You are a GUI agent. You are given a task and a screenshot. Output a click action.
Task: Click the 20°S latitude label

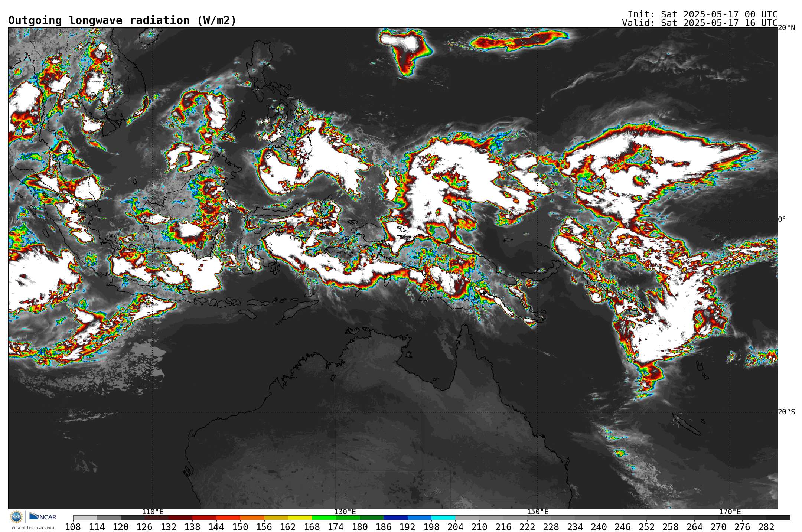(786, 412)
